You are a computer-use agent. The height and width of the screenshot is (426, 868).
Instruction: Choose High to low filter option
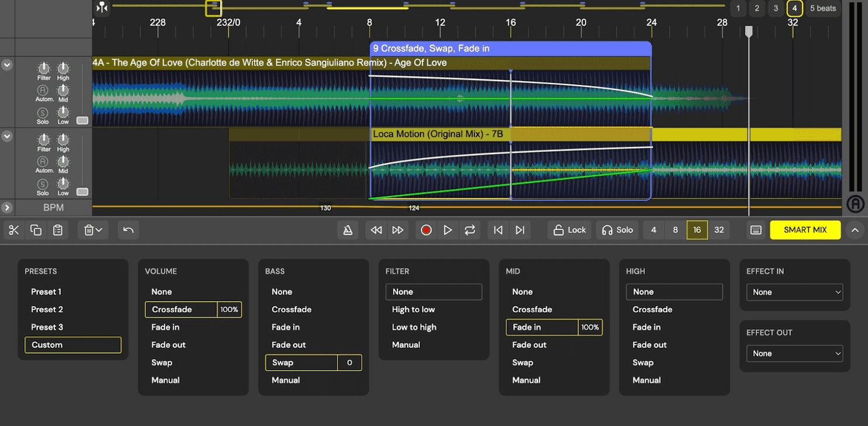[x=413, y=309]
